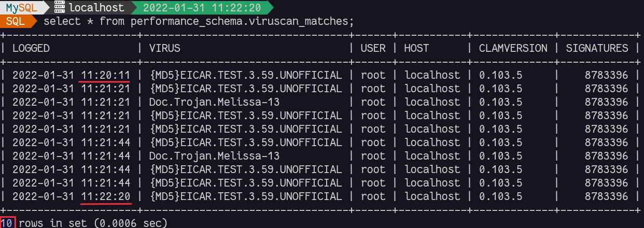Select the VIRUS column header
The height and width of the screenshot is (228, 644).
[165, 48]
